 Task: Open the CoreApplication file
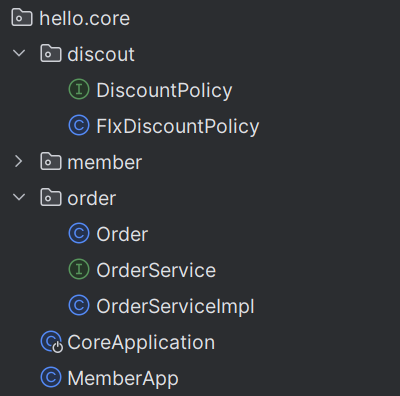pyautogui.click(x=141, y=343)
